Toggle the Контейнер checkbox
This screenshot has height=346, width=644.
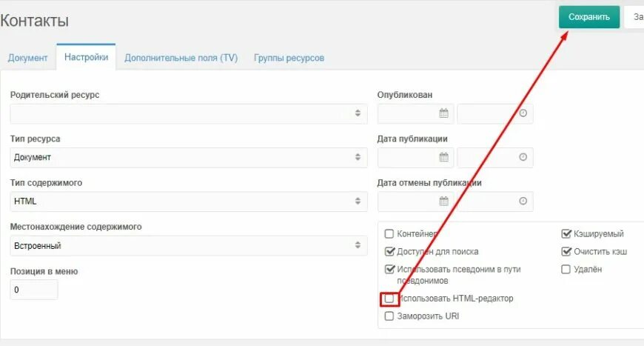[x=389, y=234]
